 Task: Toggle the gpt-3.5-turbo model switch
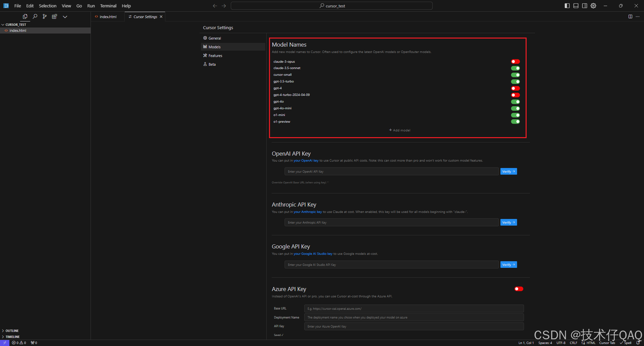[x=515, y=81]
